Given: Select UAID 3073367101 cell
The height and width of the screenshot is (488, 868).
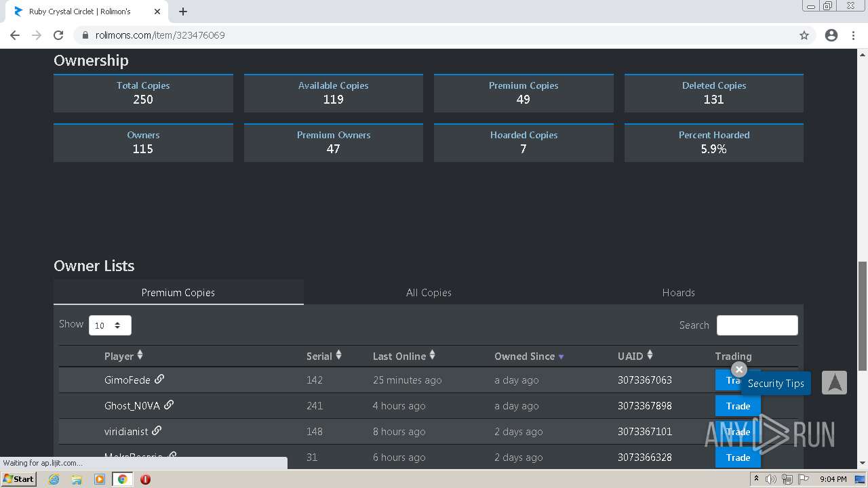Looking at the screenshot, I should click(645, 432).
